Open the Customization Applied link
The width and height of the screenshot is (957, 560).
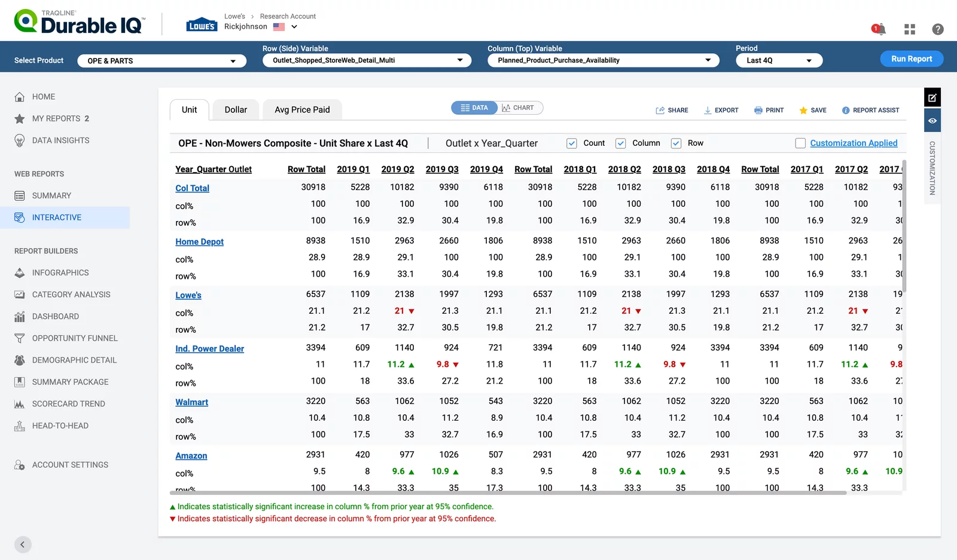854,143
